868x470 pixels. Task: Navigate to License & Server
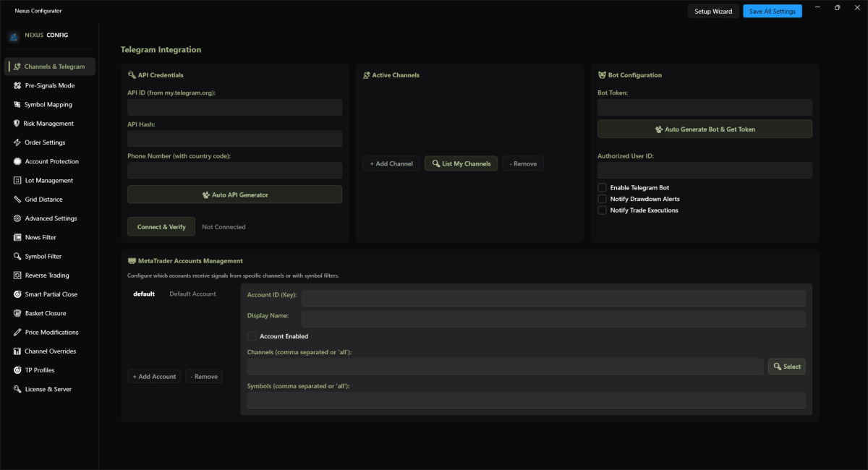click(x=51, y=389)
